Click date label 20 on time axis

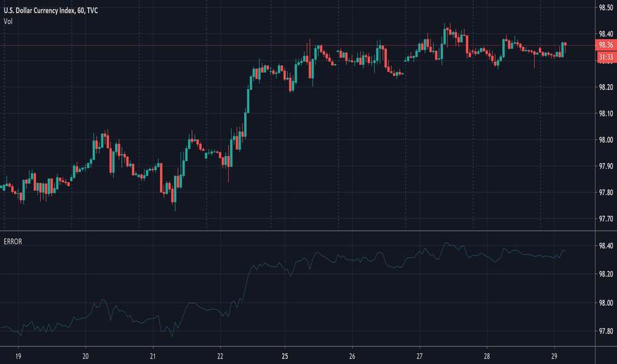click(x=85, y=357)
